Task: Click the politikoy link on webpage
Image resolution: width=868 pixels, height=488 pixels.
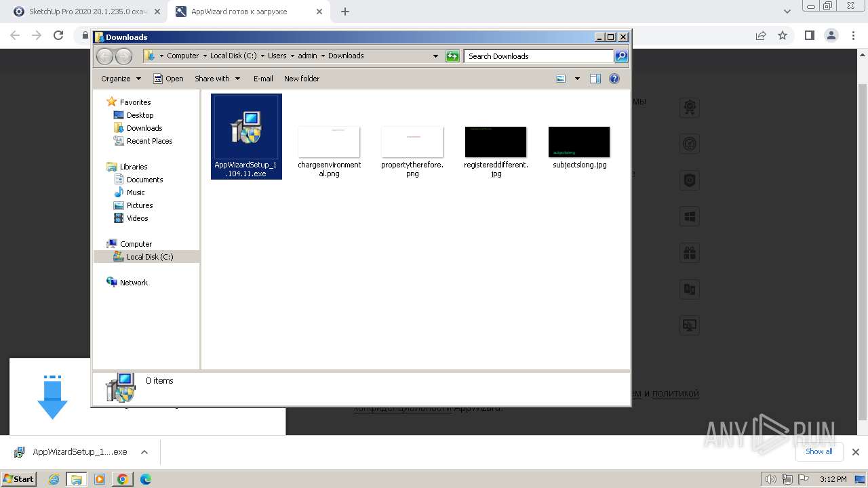Action: [x=675, y=393]
